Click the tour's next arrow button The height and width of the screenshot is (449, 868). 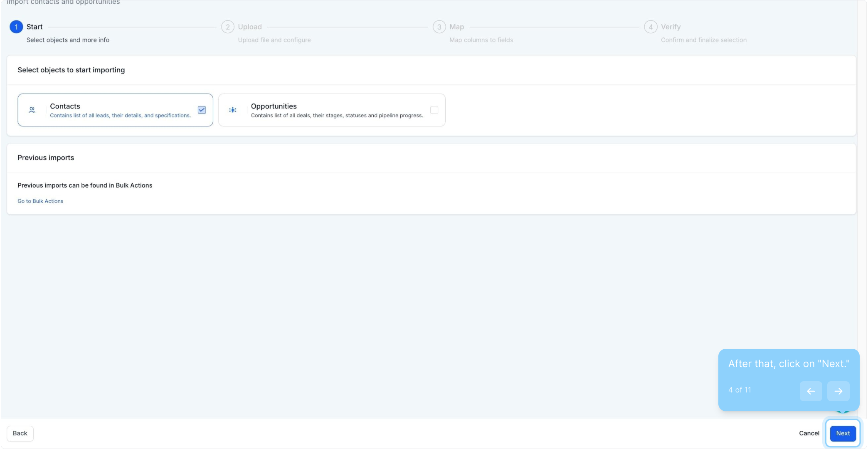tap(838, 391)
